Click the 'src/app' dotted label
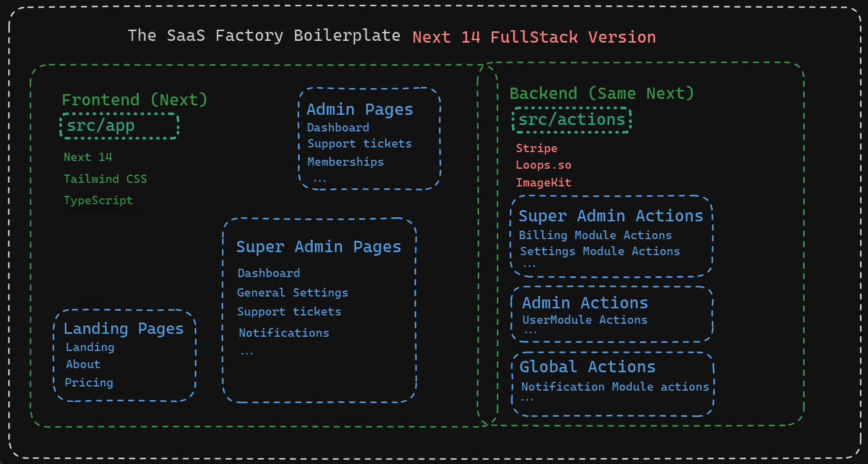868x464 pixels. pos(119,125)
